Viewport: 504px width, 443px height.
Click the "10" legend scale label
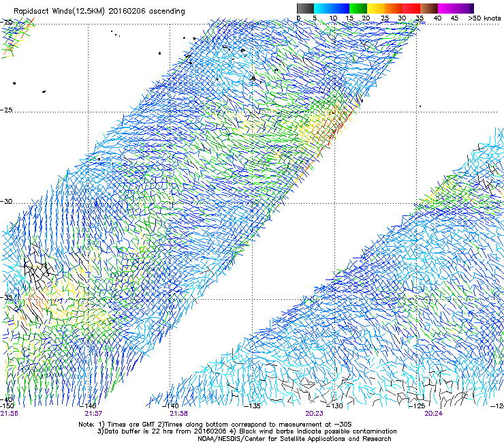[333, 18]
